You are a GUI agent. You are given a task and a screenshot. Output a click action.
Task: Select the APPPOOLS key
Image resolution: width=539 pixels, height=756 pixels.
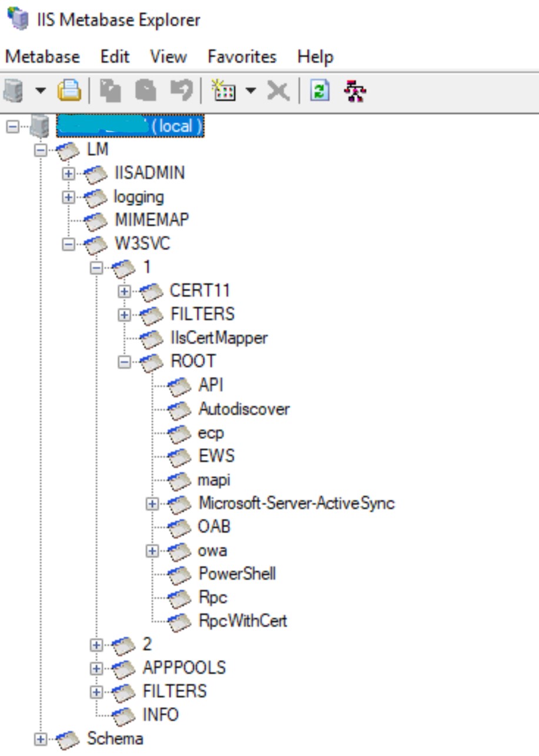coord(184,668)
